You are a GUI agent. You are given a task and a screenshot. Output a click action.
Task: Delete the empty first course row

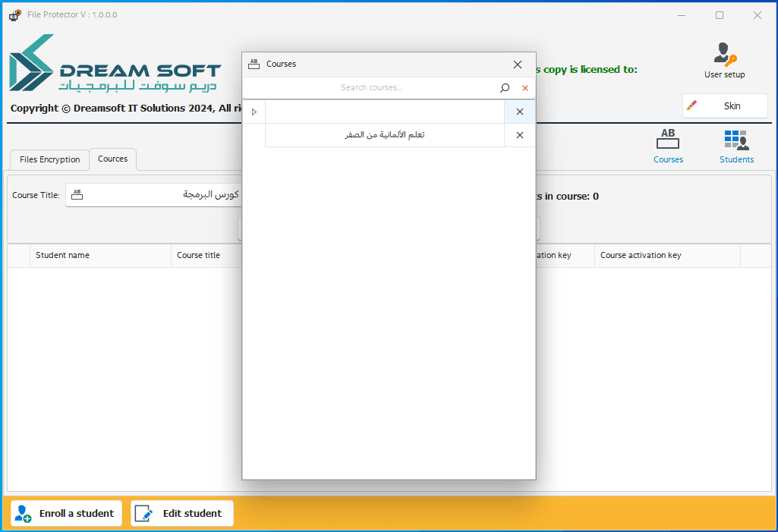coord(519,112)
